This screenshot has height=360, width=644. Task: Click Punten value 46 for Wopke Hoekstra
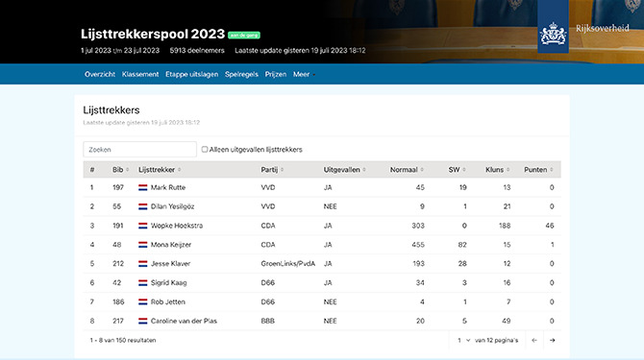click(550, 226)
